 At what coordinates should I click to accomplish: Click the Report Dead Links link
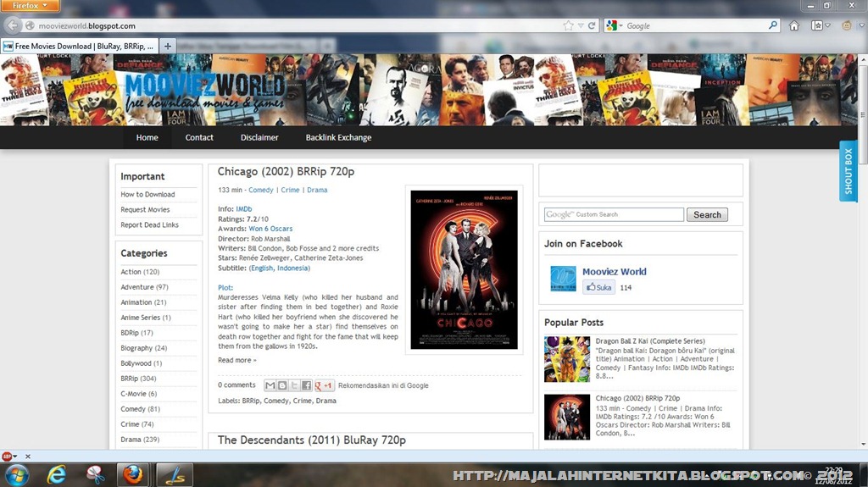pyautogui.click(x=149, y=224)
